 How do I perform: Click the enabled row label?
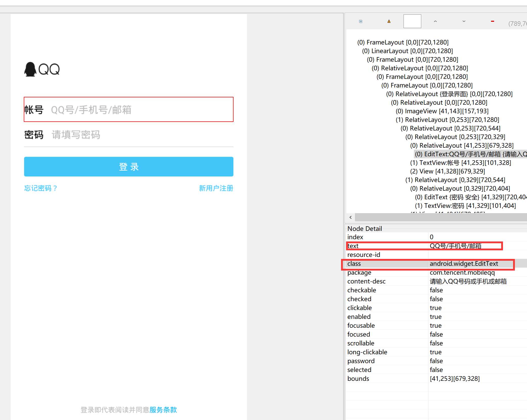point(359,317)
